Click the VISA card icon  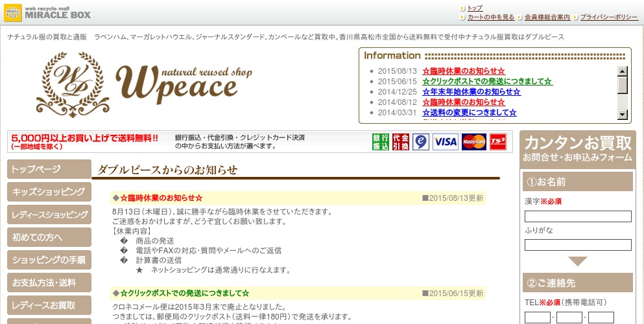pos(445,142)
